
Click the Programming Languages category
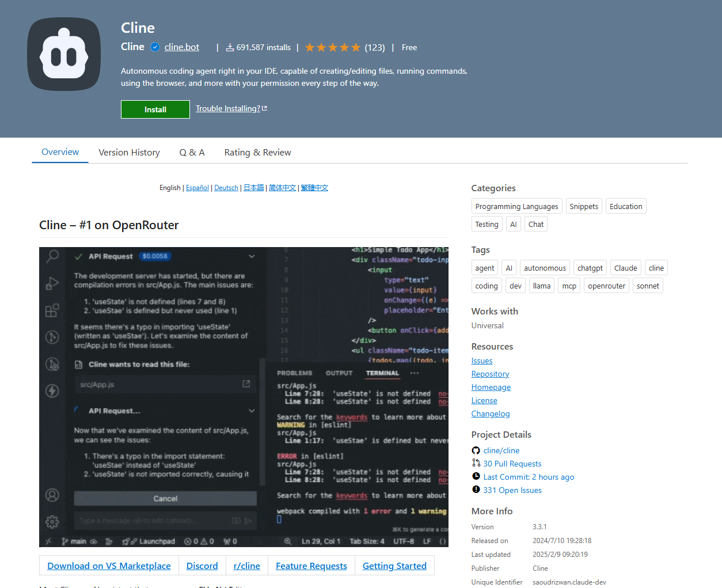point(516,206)
